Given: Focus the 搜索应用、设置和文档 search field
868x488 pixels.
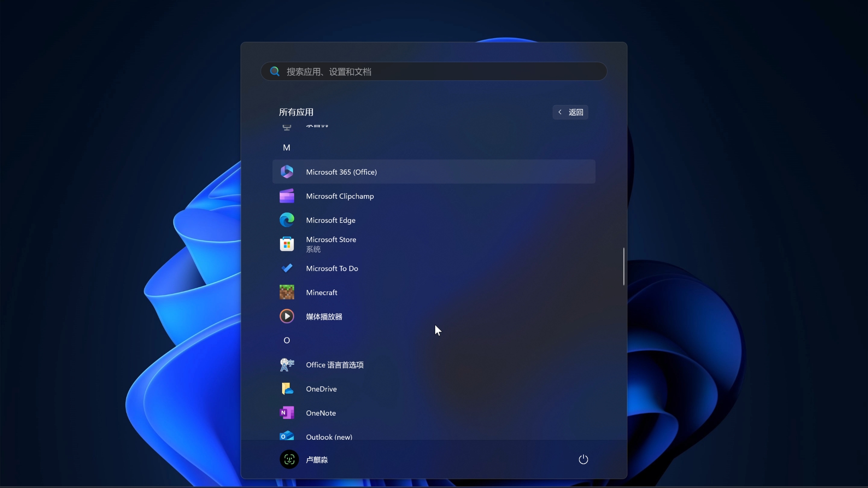Looking at the screenshot, I should click(x=434, y=71).
